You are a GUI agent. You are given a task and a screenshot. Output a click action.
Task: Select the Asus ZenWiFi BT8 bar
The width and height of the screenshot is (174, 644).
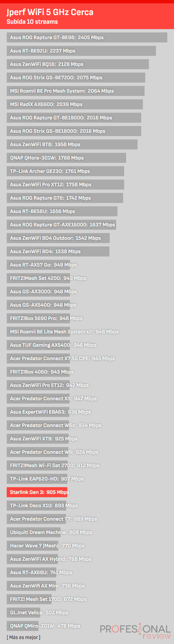click(72, 144)
